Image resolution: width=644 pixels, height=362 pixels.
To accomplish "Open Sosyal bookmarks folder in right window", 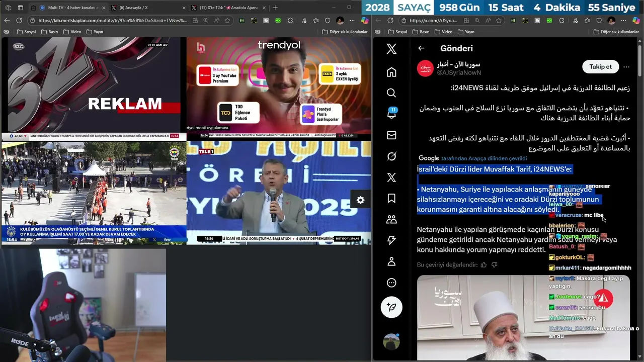I will click(397, 32).
